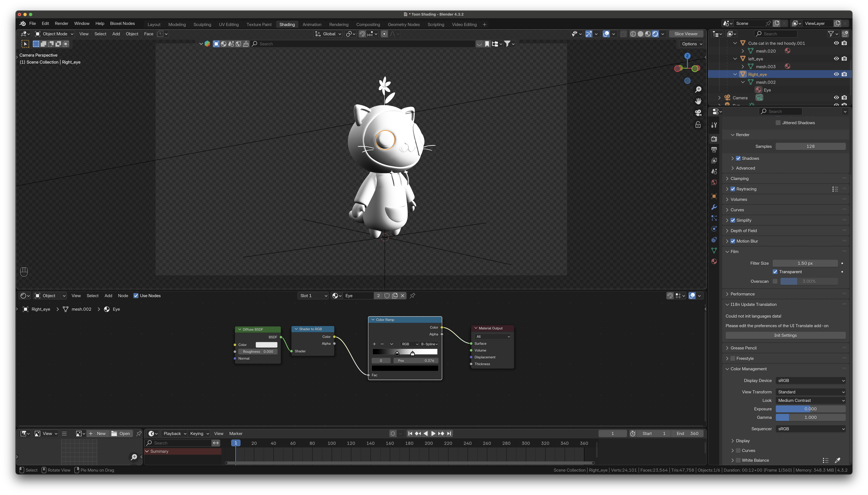
Task: Jump to the timeline end frame
Action: point(449,434)
